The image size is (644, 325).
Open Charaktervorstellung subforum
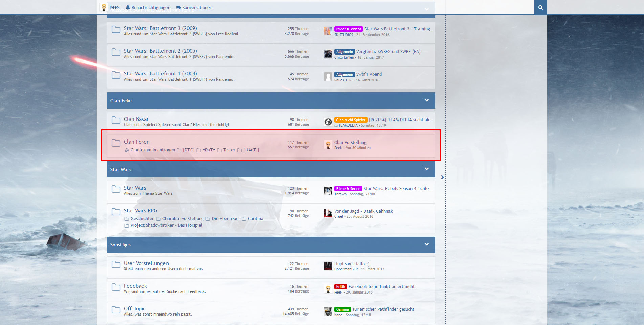point(183,219)
